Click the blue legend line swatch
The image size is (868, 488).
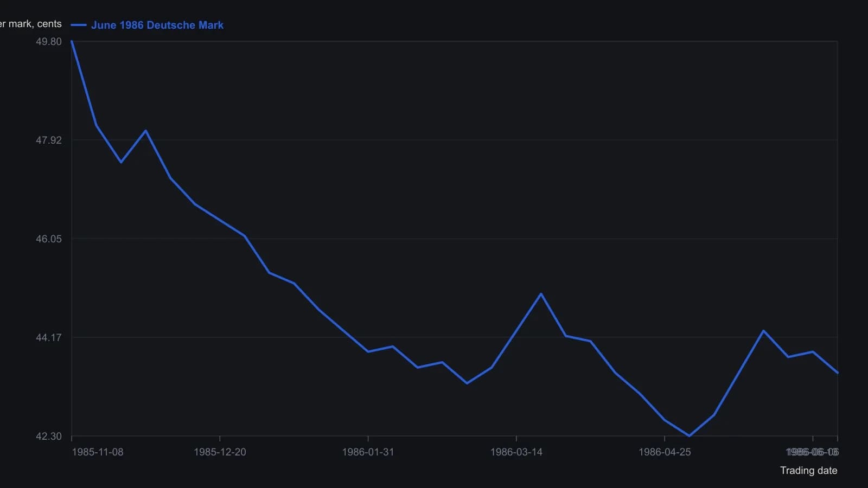click(79, 25)
